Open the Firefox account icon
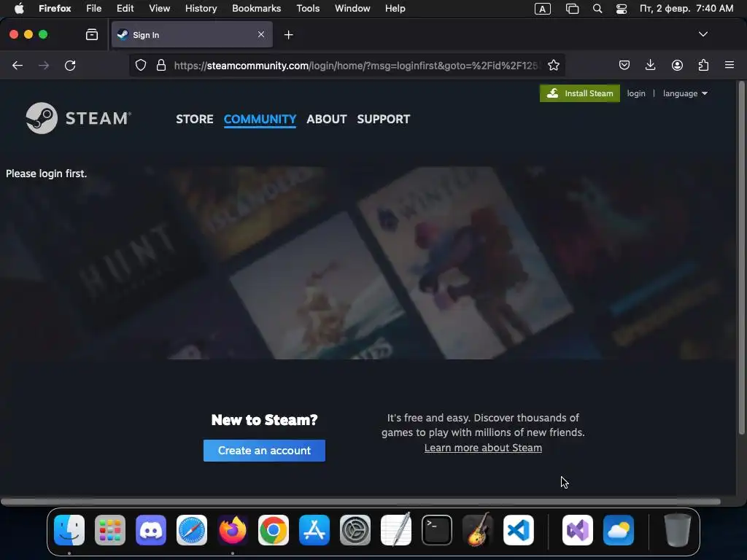Image resolution: width=747 pixels, height=560 pixels. [677, 65]
